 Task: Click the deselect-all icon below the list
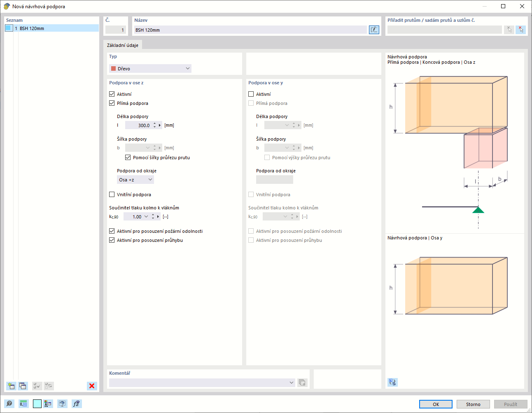pyautogui.click(x=49, y=386)
